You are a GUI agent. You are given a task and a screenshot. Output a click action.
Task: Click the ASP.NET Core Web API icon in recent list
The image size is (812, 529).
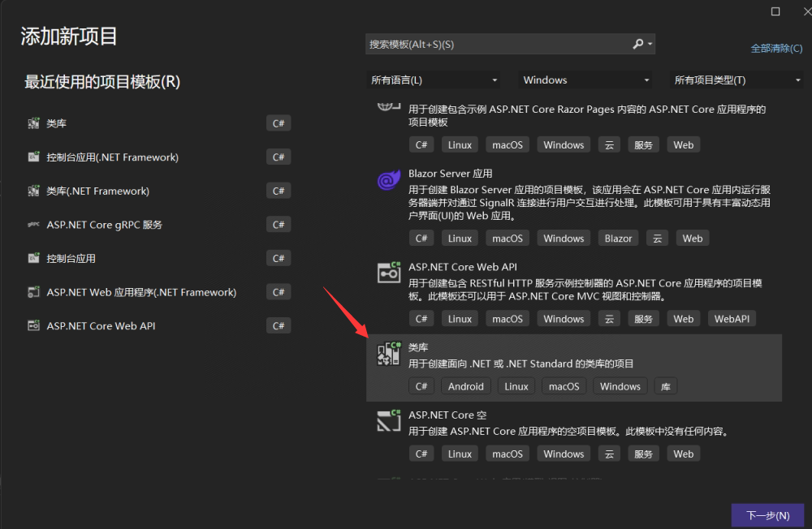click(33, 325)
